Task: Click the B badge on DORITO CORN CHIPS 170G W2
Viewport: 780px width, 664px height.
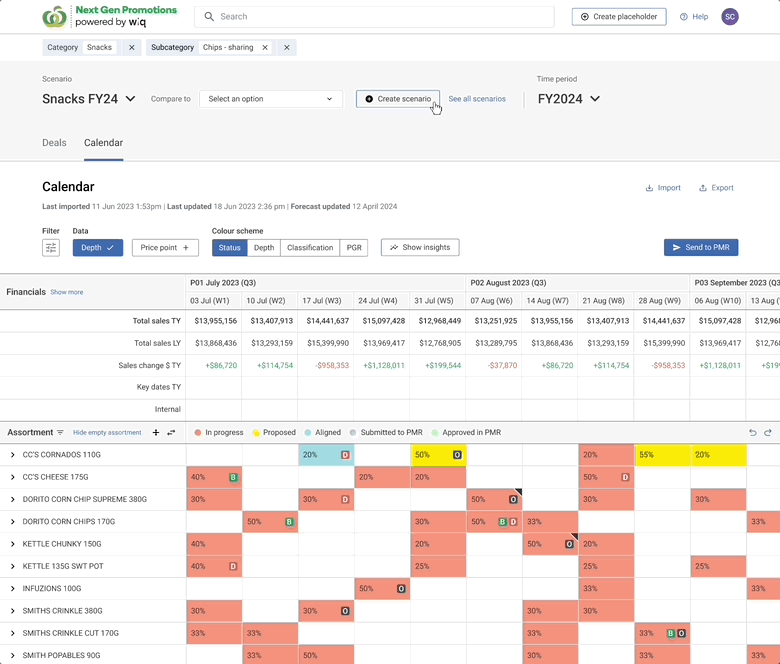Action: pos(289,522)
